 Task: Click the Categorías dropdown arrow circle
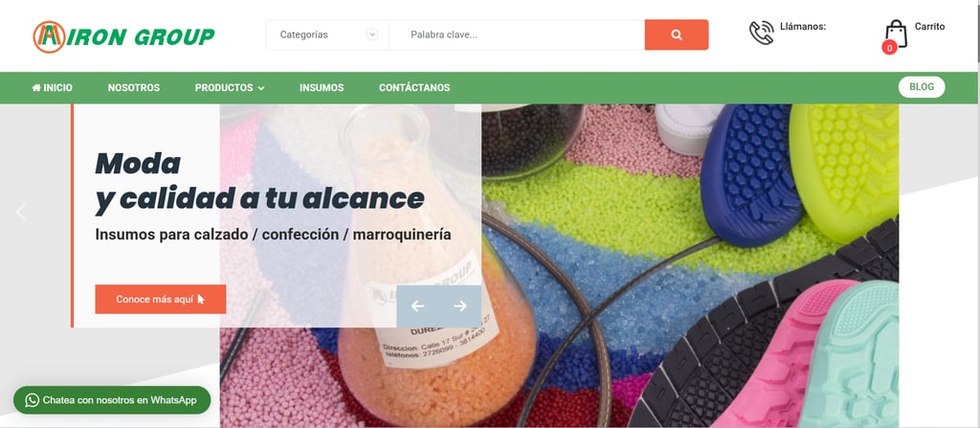point(372,35)
